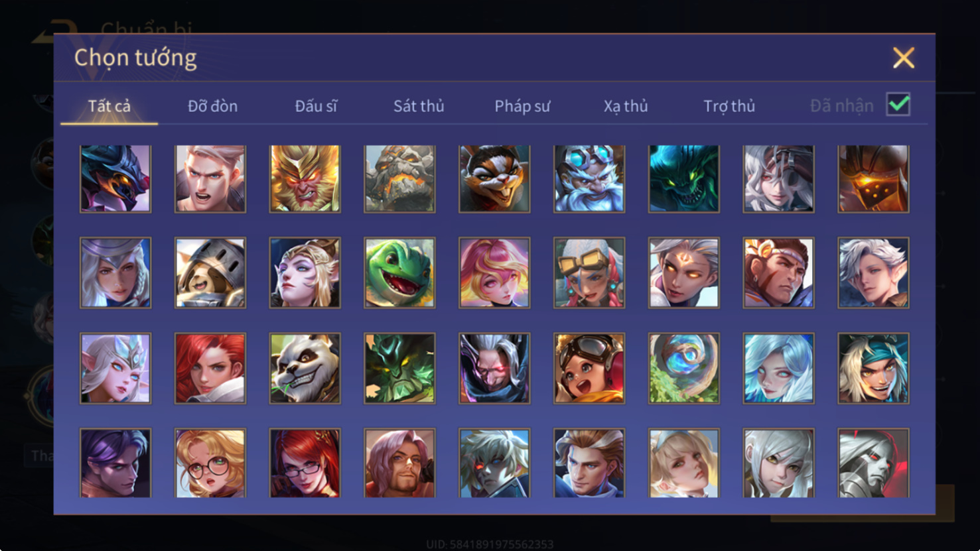Viewport: 980px width, 551px height.
Task: Open the Sát thủ tab
Action: tap(419, 106)
